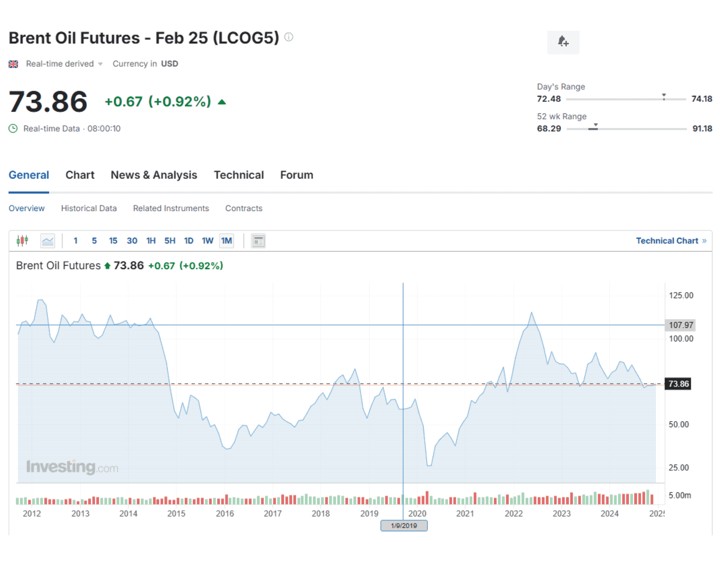Select the candlestick chart type icon
The width and height of the screenshot is (728, 566).
pyautogui.click(x=22, y=240)
